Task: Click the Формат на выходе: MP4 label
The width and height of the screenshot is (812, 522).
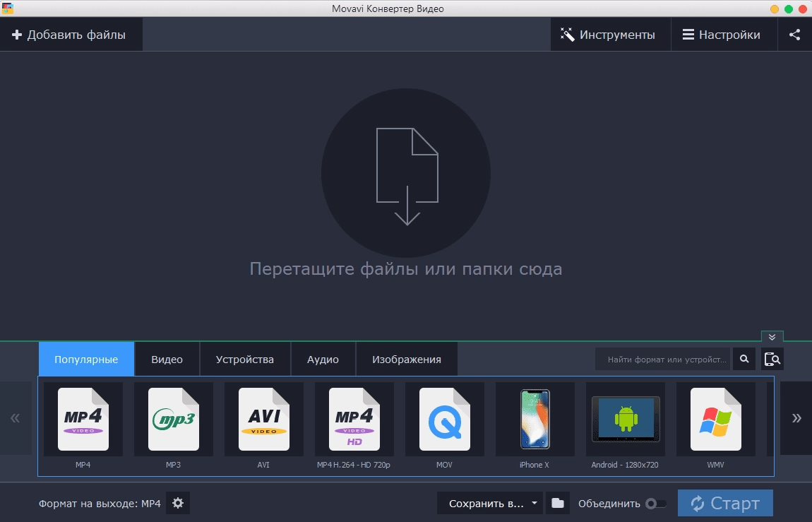Action: pyautogui.click(x=100, y=504)
